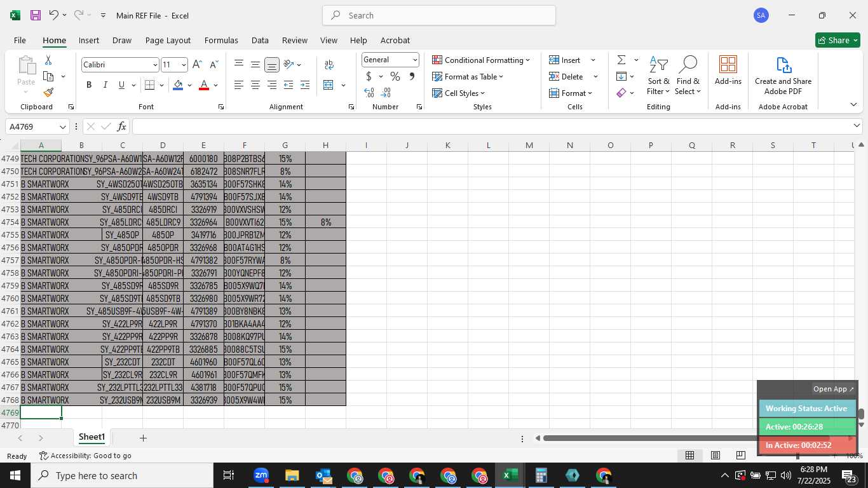Switch to Page Layout view
Screen dimensions: 868x488
click(715, 456)
